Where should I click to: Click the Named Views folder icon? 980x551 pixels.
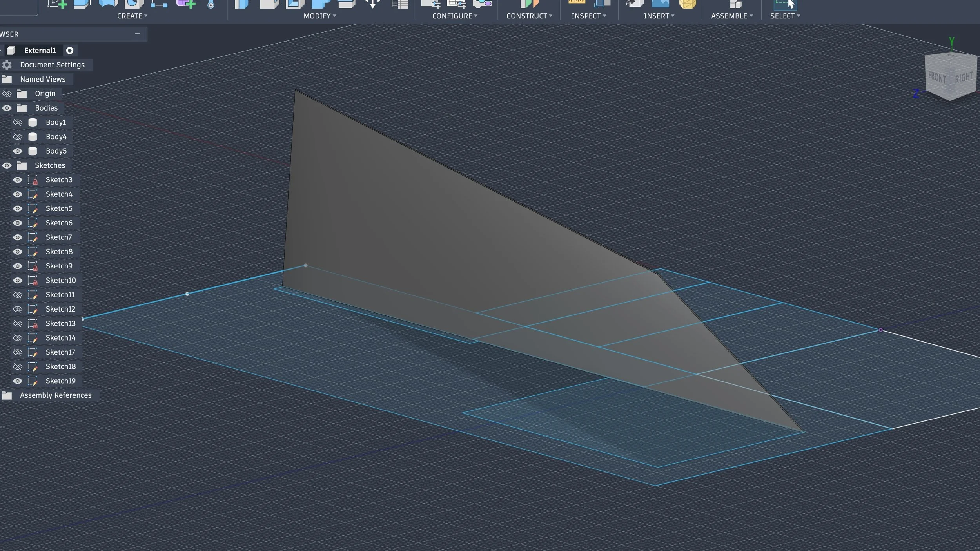click(x=7, y=79)
